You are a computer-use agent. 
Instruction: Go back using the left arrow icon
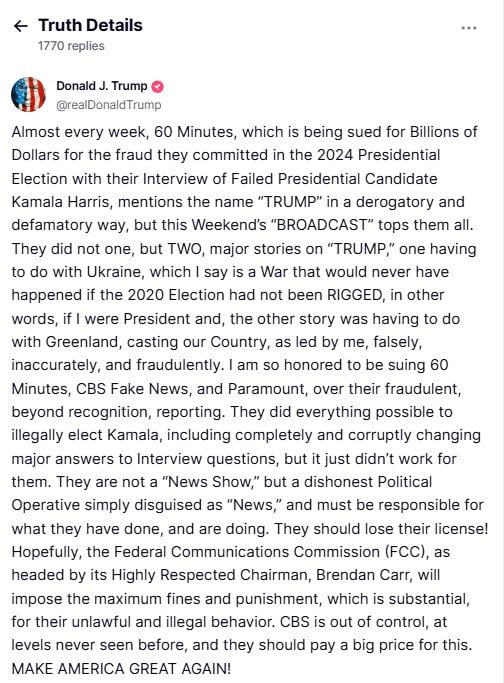(x=20, y=26)
